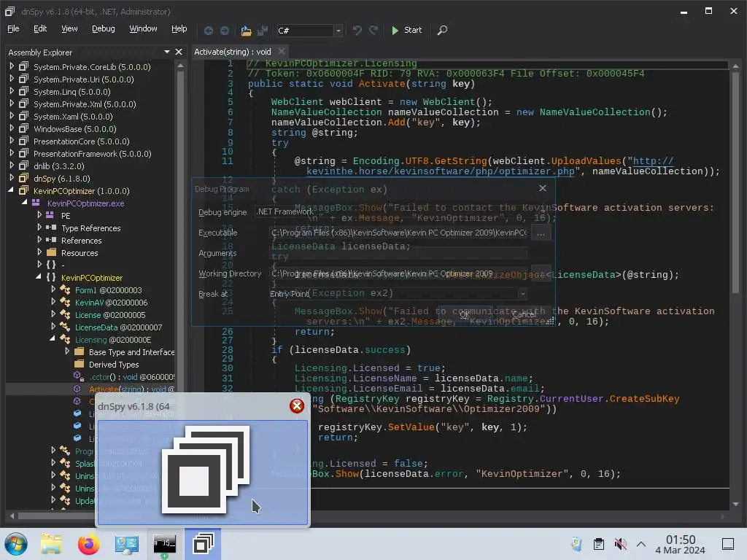747x560 pixels.
Task: Select the Derived Types folder
Action: tap(114, 365)
